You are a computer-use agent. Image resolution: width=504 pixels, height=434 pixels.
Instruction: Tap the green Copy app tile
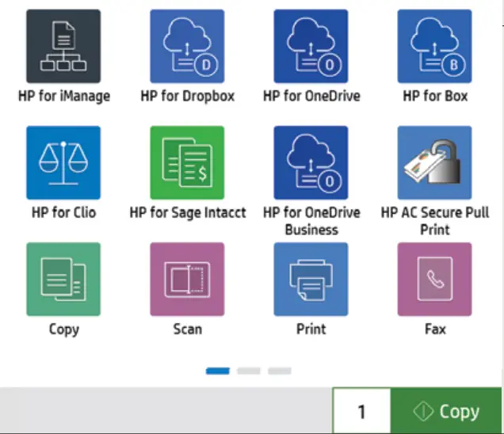coord(63,279)
